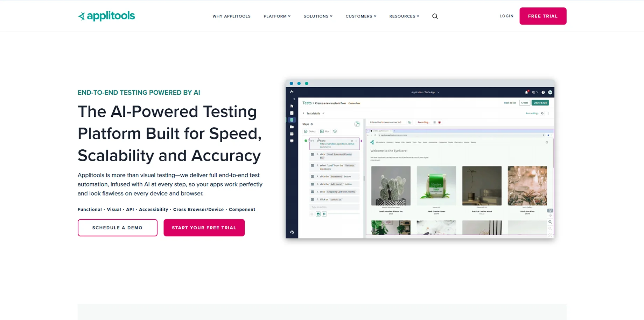The image size is (644, 320).
Task: Click the pencil edit icon beside Test details
Action: (x=323, y=114)
